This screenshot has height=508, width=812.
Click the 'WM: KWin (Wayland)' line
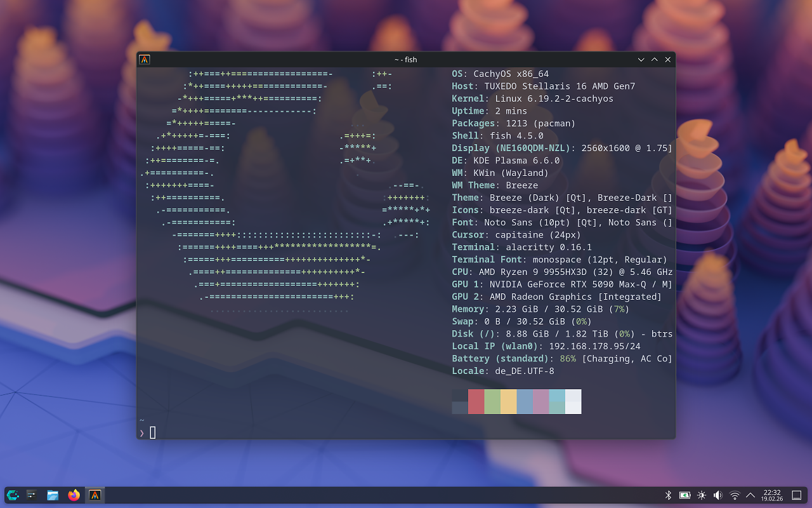coord(500,173)
